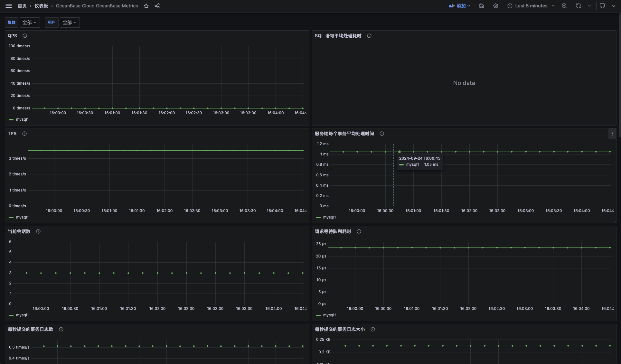Zoom out the time range
The height and width of the screenshot is (364, 621).
coord(564,6)
